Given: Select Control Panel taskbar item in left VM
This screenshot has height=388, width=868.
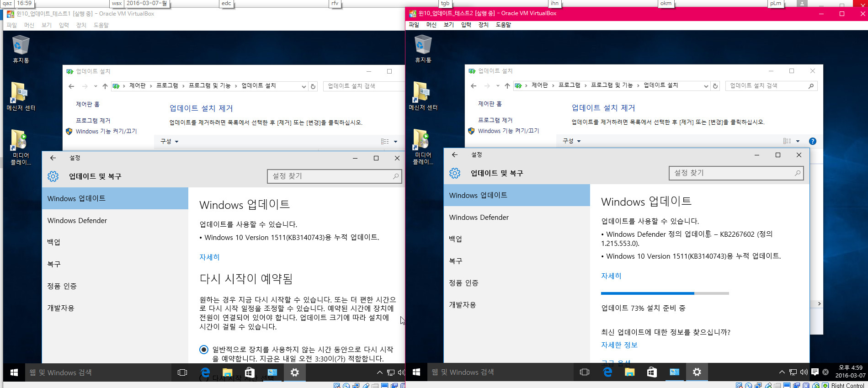Looking at the screenshot, I should click(272, 372).
